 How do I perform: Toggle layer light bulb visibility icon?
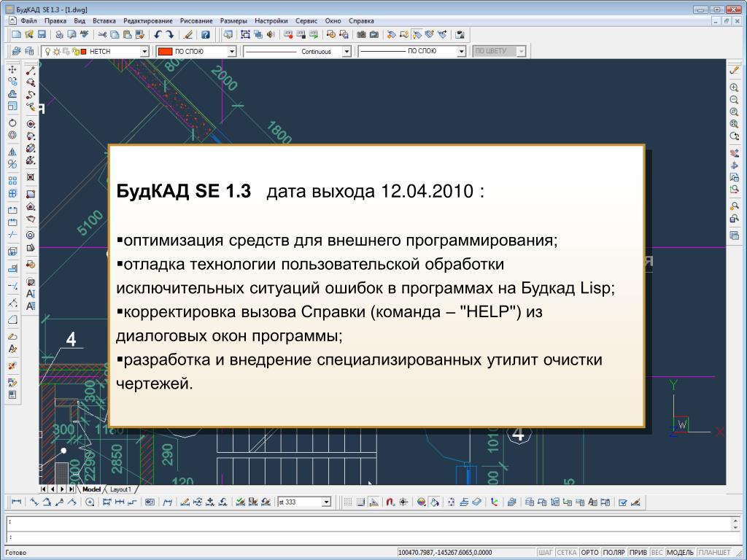[x=47, y=51]
